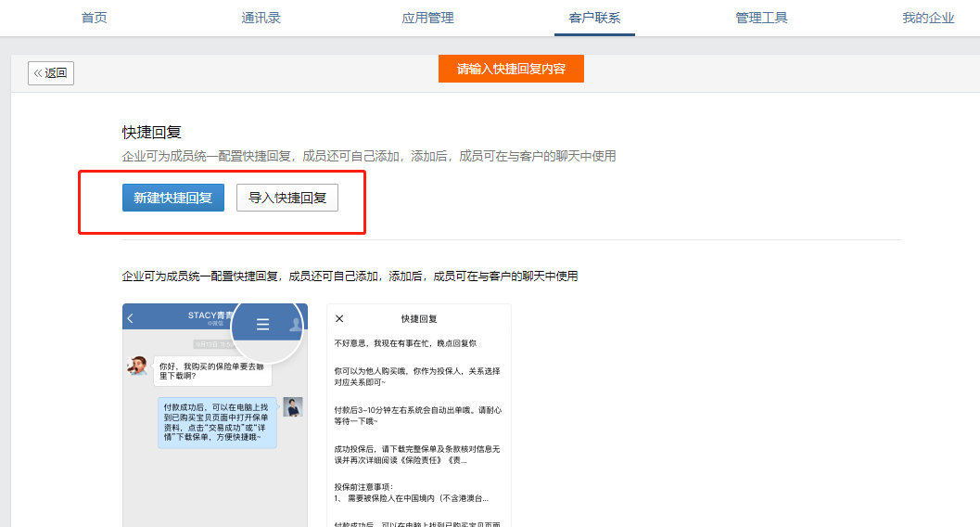The width and height of the screenshot is (980, 527).
Task: Go back using the 返回 button
Action: coord(51,73)
